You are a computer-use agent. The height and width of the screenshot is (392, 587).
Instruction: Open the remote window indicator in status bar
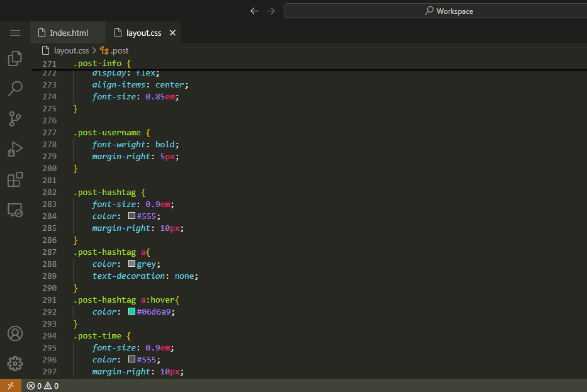point(11,386)
